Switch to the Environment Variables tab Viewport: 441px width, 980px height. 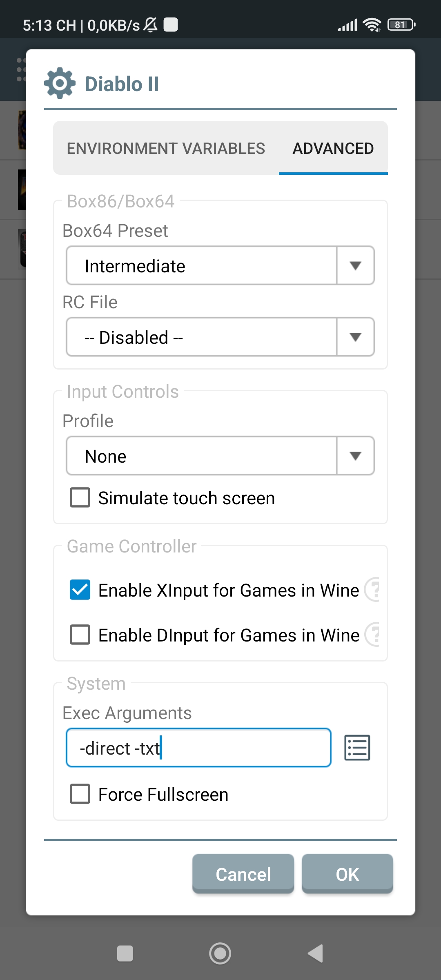coord(166,149)
